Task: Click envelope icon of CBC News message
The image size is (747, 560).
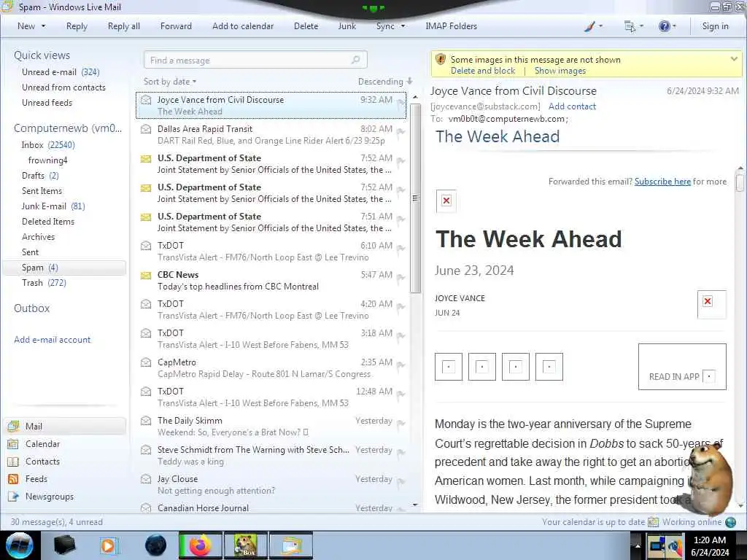Action: (146, 275)
